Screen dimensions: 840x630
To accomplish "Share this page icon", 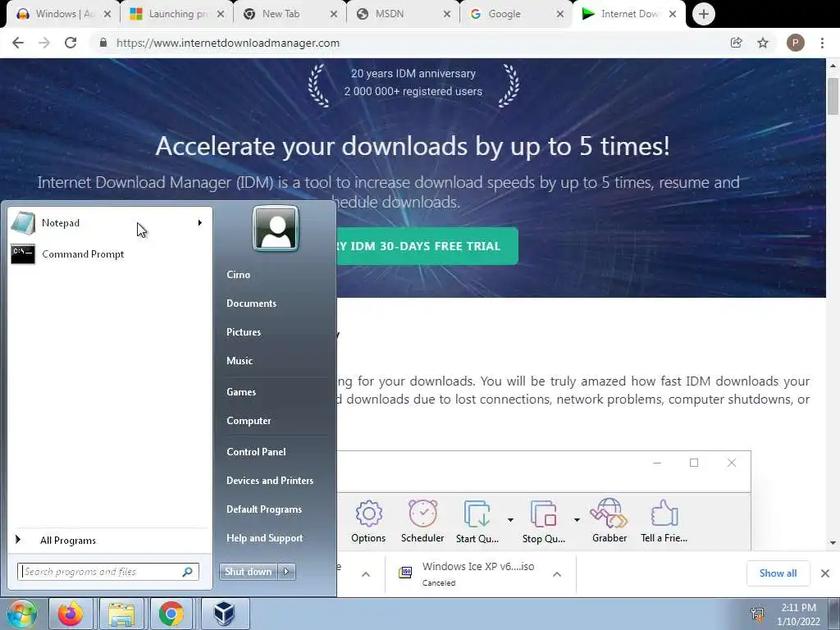I will pyautogui.click(x=736, y=43).
